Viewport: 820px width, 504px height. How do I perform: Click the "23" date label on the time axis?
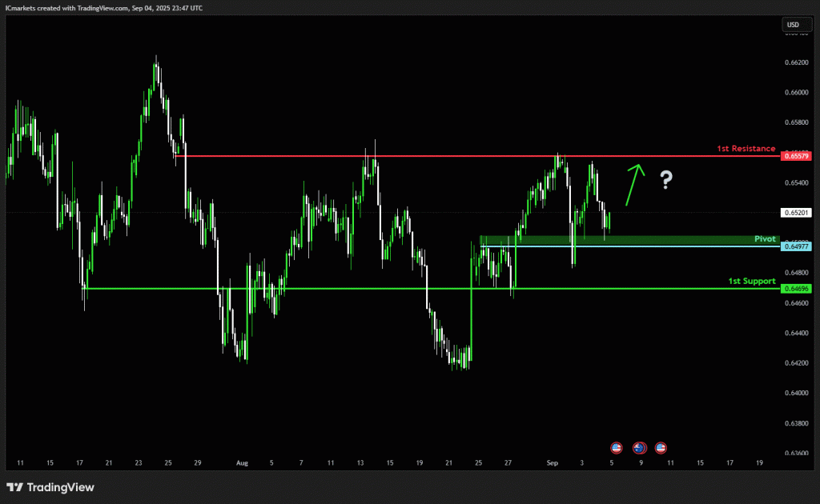[138, 462]
